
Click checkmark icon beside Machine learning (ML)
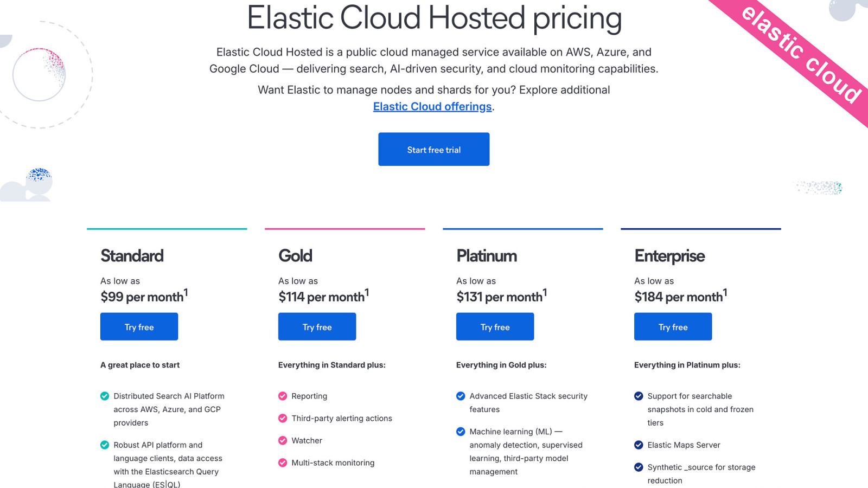461,432
